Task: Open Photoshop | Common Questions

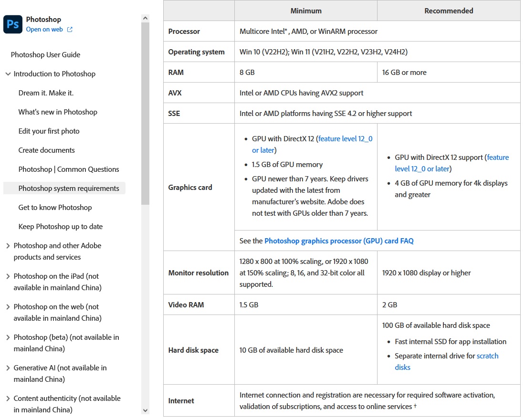Action: point(69,169)
